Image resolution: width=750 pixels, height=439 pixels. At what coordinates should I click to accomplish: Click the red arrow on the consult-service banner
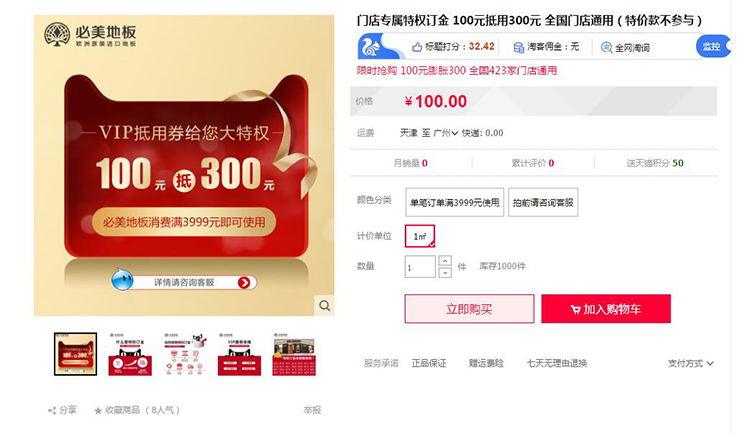tap(244, 283)
